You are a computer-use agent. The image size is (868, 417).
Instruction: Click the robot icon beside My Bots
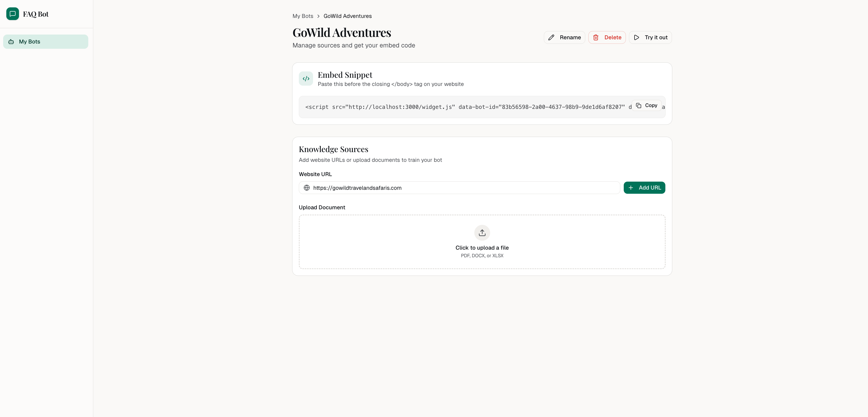tap(11, 42)
